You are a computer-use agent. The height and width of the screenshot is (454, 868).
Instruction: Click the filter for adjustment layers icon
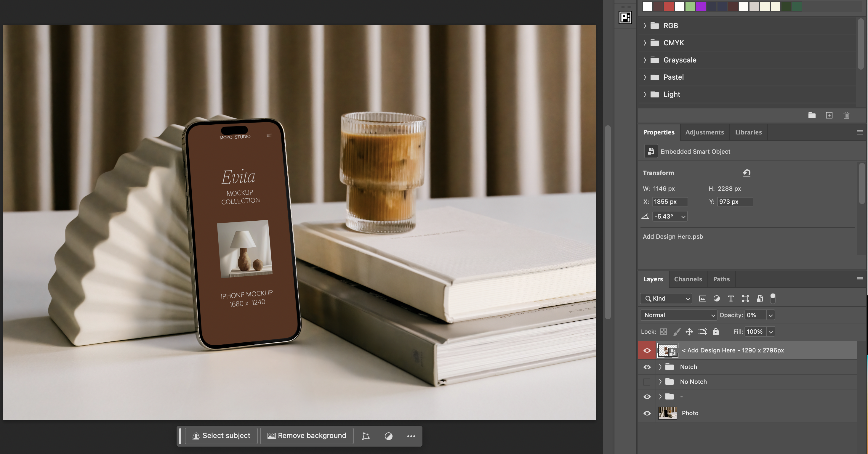tap(716, 299)
